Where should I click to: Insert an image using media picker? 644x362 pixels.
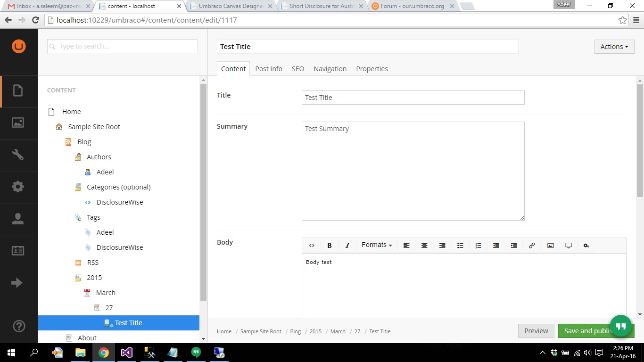[550, 246]
